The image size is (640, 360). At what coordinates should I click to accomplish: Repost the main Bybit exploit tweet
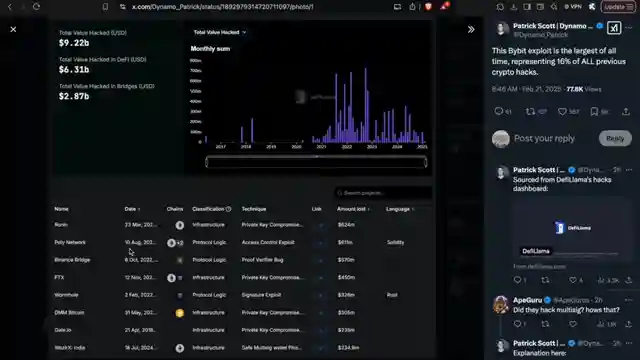coord(530,111)
